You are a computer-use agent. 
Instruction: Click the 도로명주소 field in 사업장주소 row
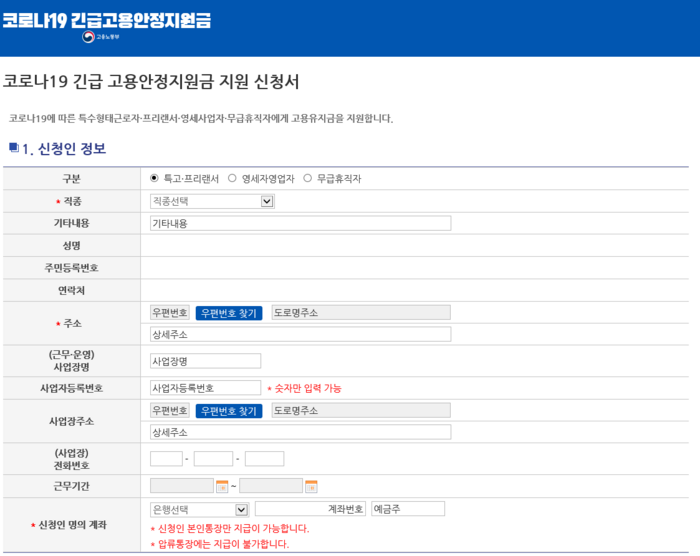coord(361,410)
